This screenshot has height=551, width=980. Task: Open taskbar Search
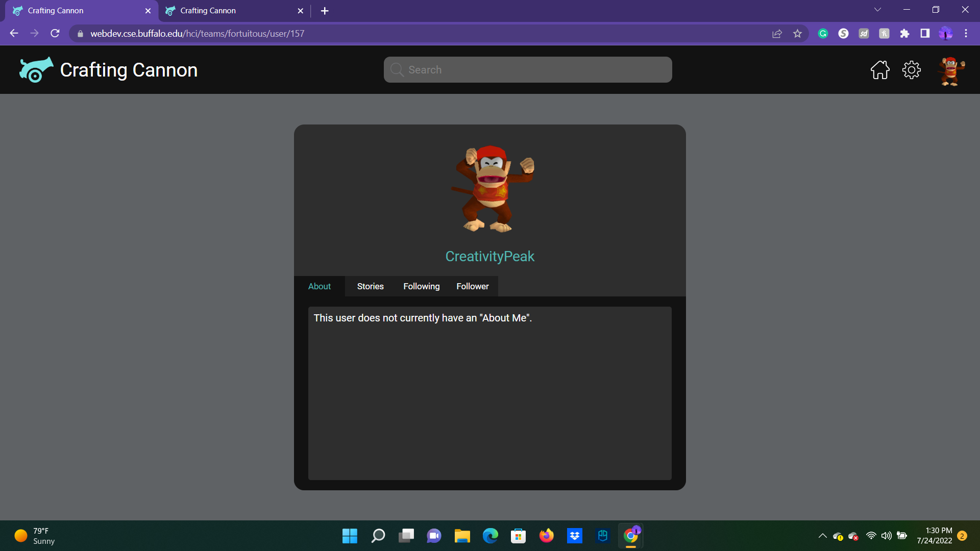[378, 536]
